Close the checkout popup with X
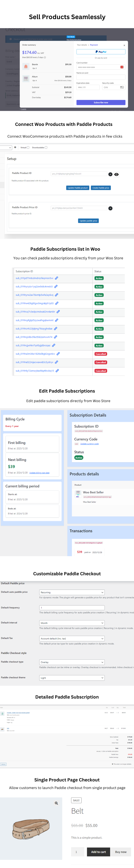The image size is (134, 868). pyautogui.click(x=124, y=45)
